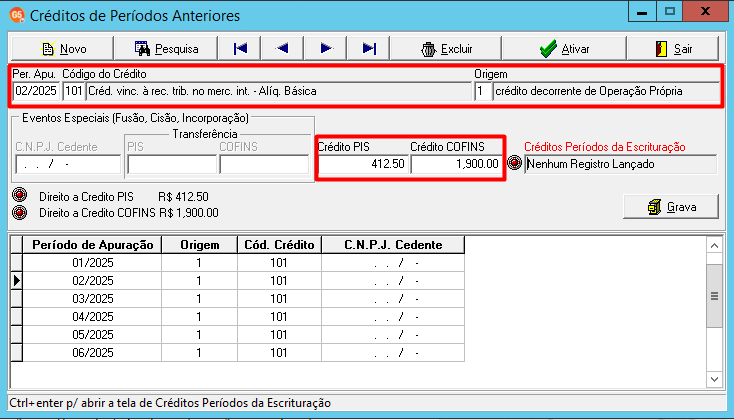Click the Ativar button
The image size is (734, 420).
(564, 49)
